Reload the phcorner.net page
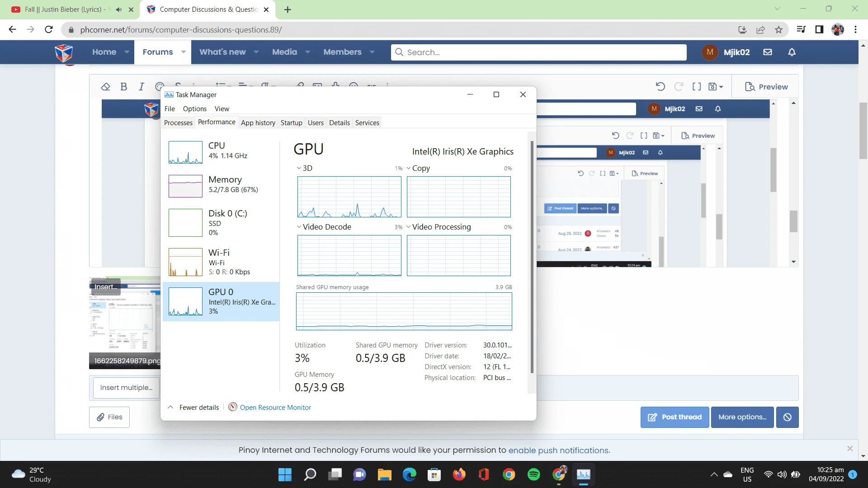Image resolution: width=868 pixels, height=488 pixels. [49, 30]
